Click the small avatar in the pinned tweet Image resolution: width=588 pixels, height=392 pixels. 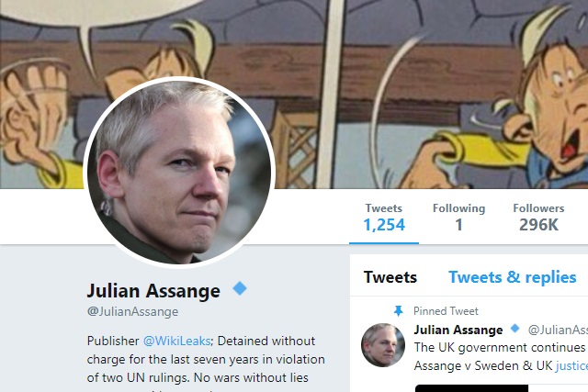pos(382,344)
